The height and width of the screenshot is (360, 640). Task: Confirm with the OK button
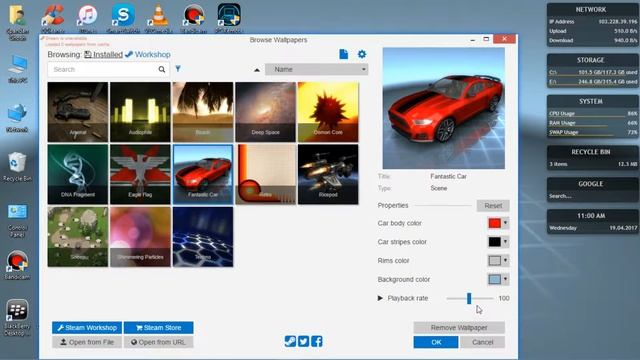pos(436,342)
